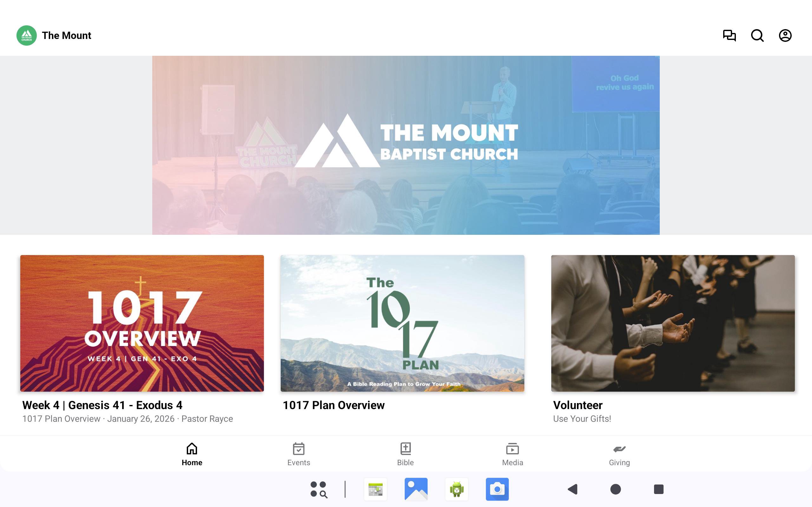Image resolution: width=812 pixels, height=507 pixels.
Task: Open search with the magnifier icon
Action: (x=757, y=35)
